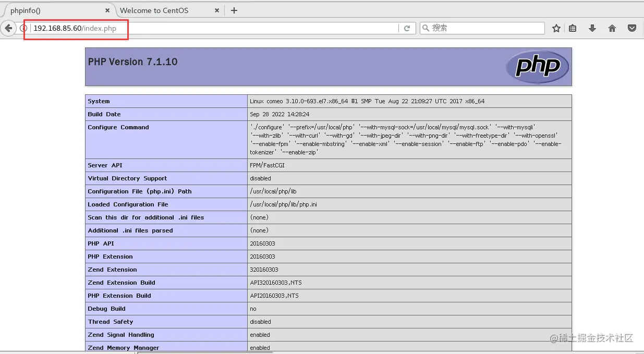644x354 pixels.
Task: Click the Zend Extension label
Action: (x=112, y=270)
